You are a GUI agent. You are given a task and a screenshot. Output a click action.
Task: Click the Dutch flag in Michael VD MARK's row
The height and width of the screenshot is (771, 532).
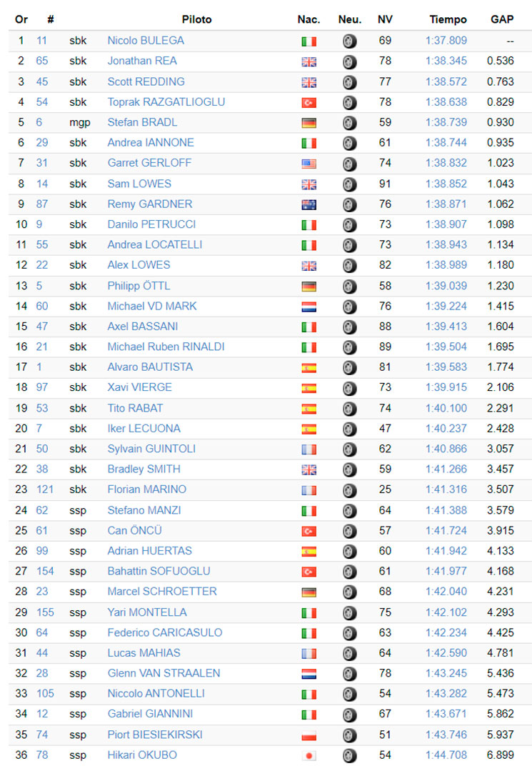[308, 307]
